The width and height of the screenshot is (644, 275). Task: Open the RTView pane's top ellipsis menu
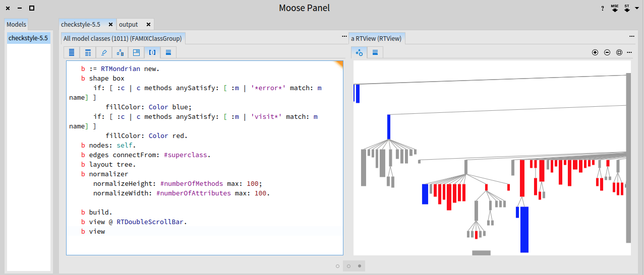632,37
